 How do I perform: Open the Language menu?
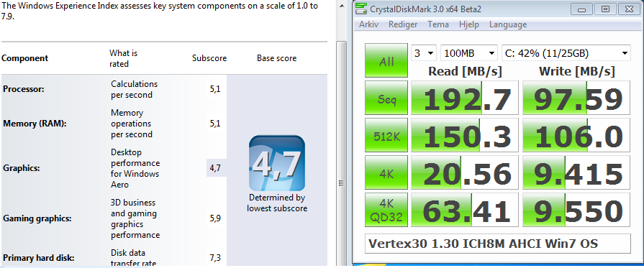coord(507,24)
